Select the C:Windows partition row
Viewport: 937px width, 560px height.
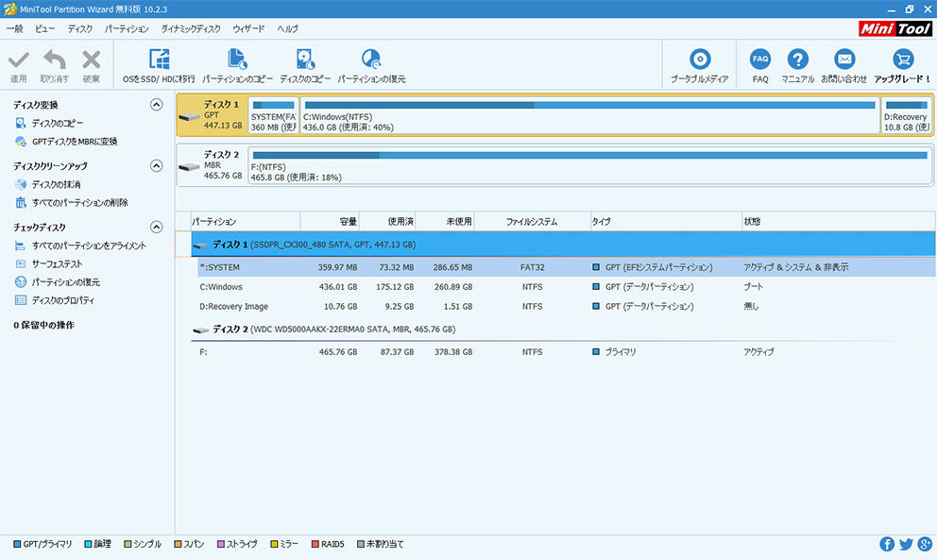(x=566, y=287)
